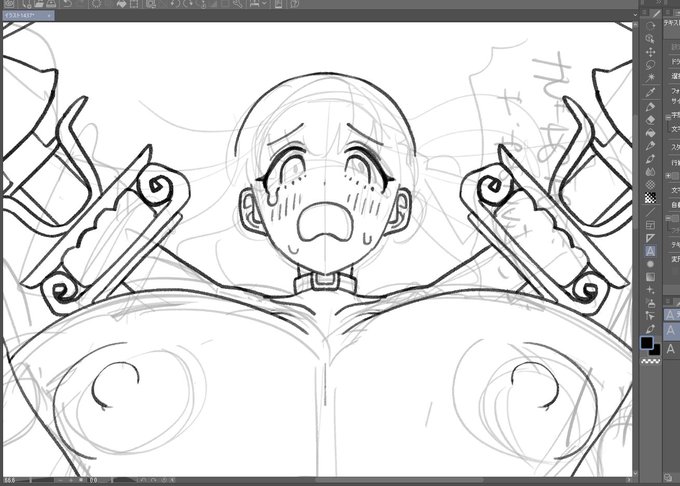Viewport: 680px width, 486px height.
Task: Select the Eraser tool
Action: (650, 120)
